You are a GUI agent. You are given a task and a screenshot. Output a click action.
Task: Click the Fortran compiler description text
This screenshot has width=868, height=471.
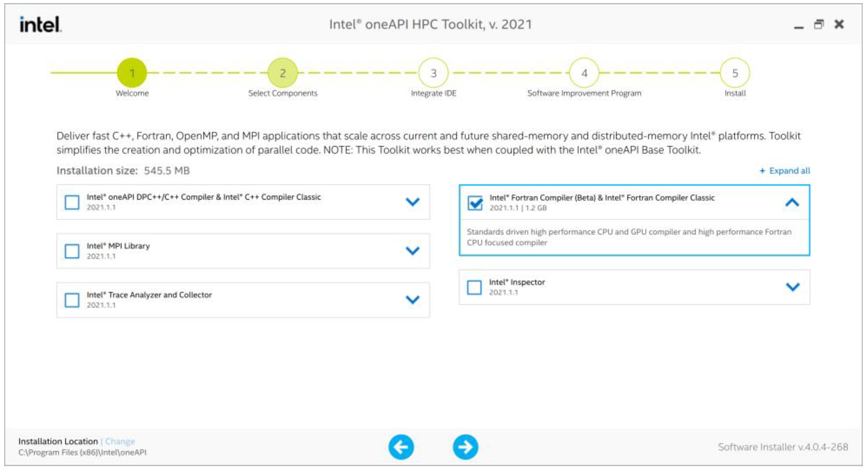(x=629, y=237)
